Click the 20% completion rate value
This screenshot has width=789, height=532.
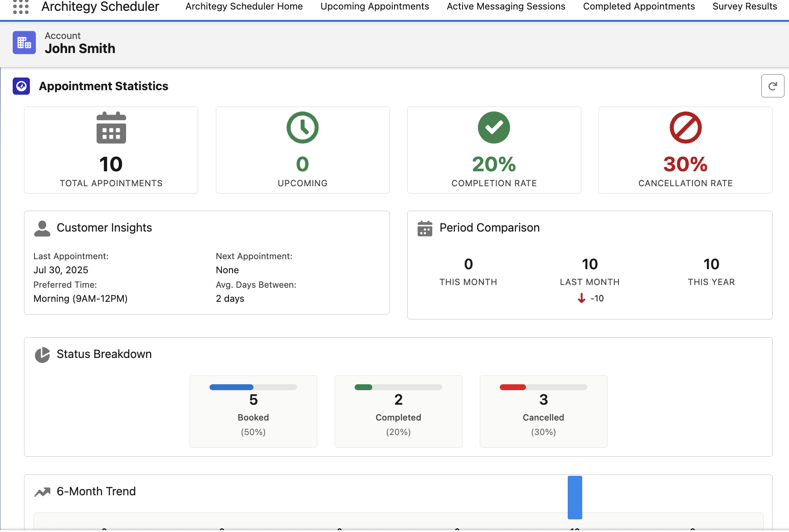[x=494, y=164]
